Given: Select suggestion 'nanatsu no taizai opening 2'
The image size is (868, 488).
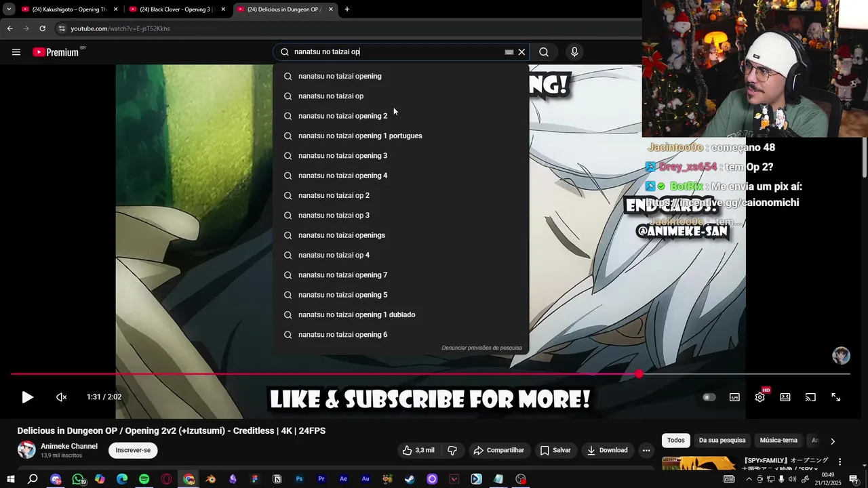Looking at the screenshot, I should click(x=401, y=116).
